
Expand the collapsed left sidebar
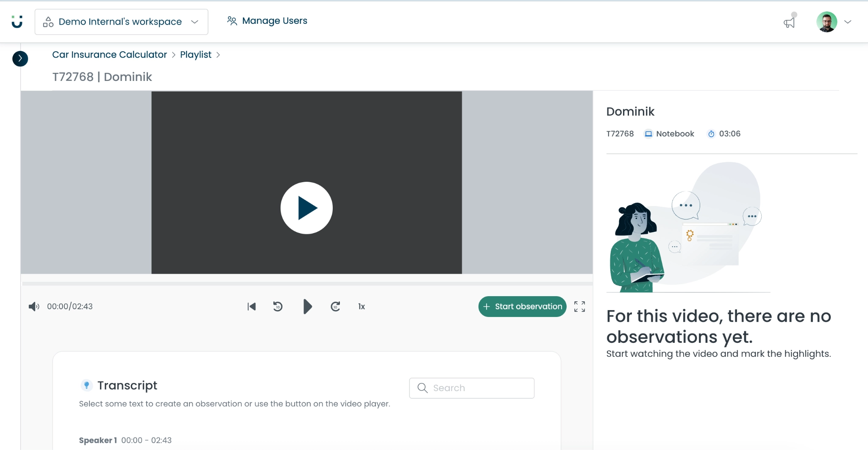[x=20, y=58]
